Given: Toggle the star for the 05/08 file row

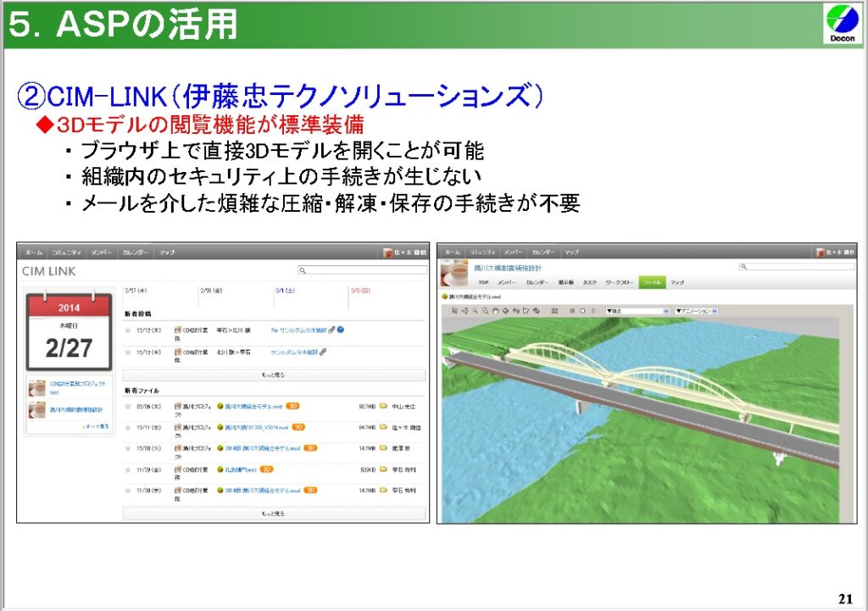Looking at the screenshot, I should point(128,406).
